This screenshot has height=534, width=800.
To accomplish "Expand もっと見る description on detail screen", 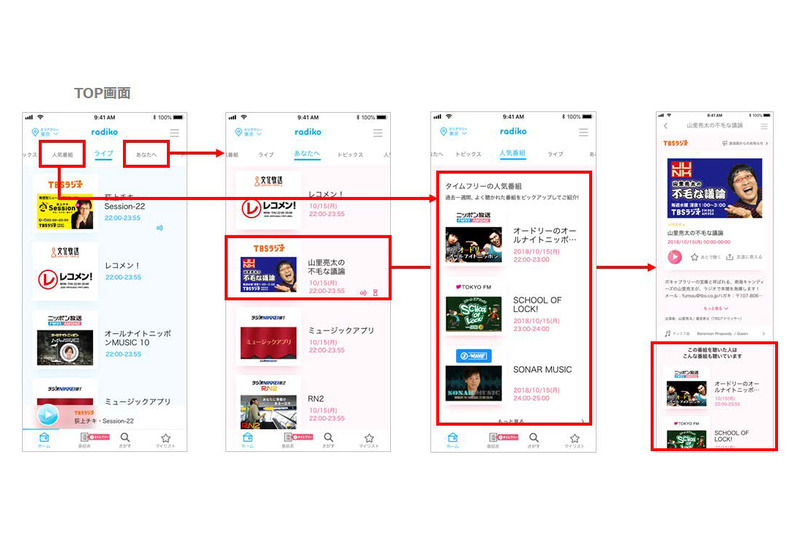I will point(716,309).
